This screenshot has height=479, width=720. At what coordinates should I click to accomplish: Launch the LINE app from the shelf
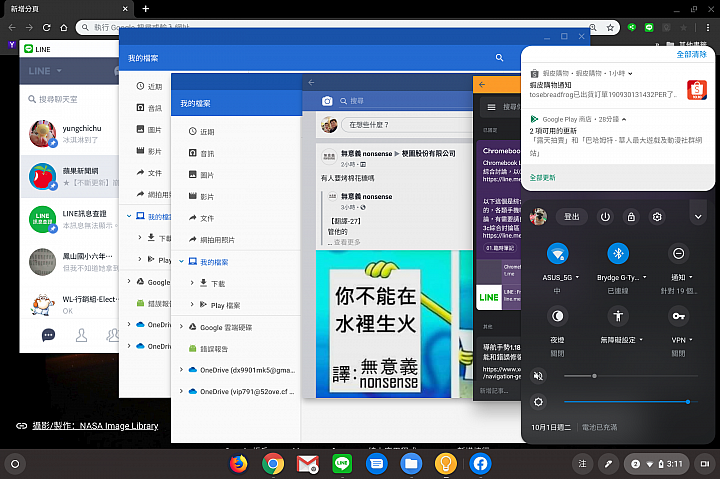(x=342, y=464)
